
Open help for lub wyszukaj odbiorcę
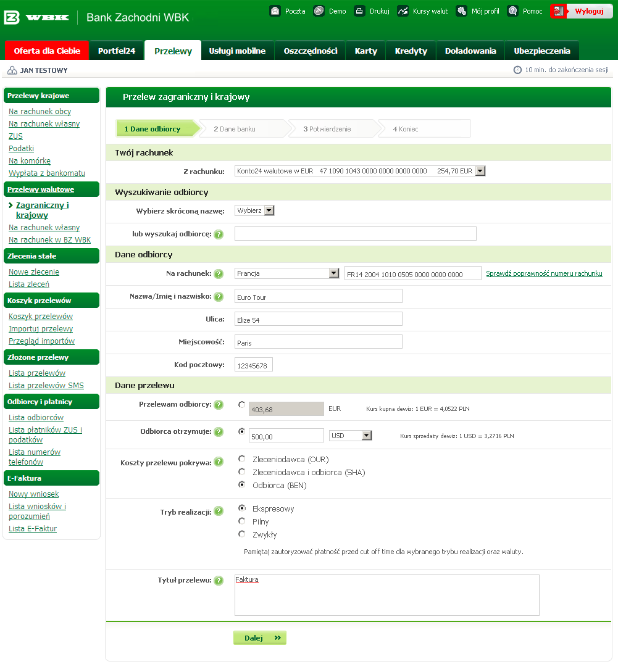pyautogui.click(x=219, y=234)
